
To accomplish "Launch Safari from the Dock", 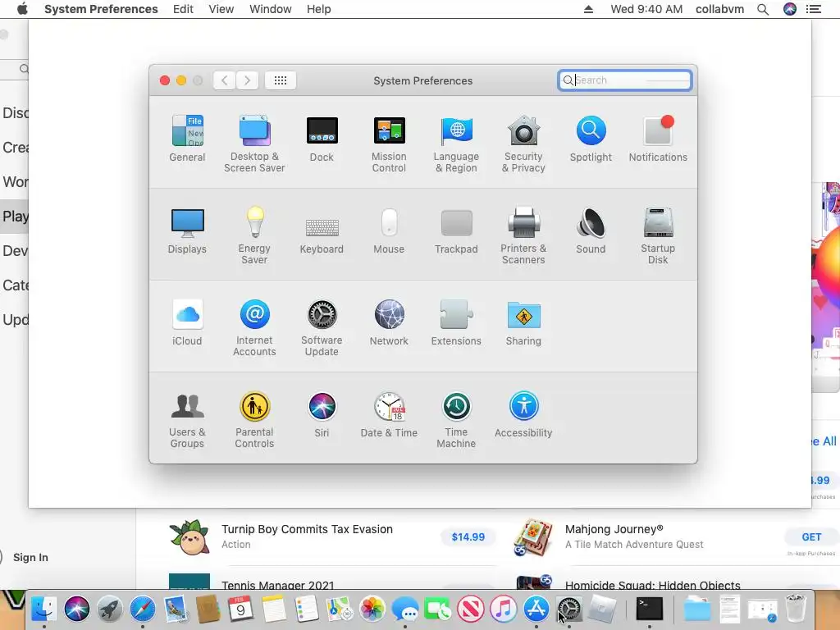I will 143,609.
